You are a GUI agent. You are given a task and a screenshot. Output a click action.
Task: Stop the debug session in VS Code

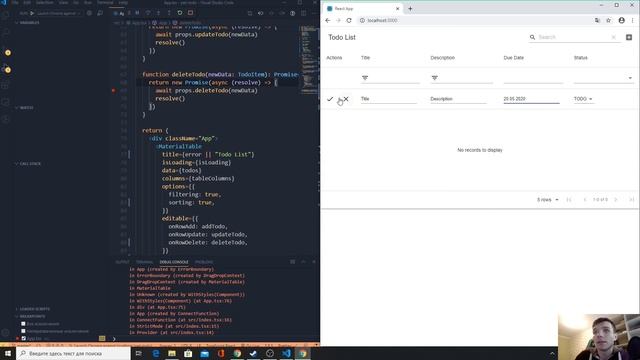(190, 13)
